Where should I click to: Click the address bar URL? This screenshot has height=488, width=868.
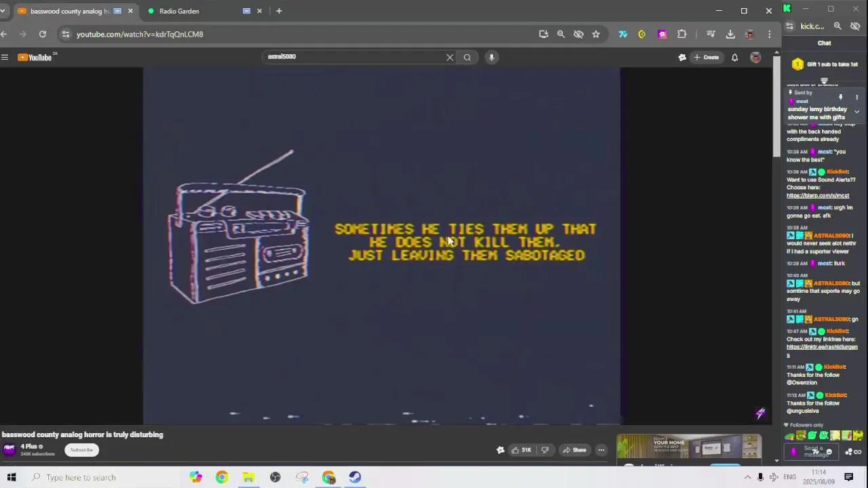(x=140, y=34)
